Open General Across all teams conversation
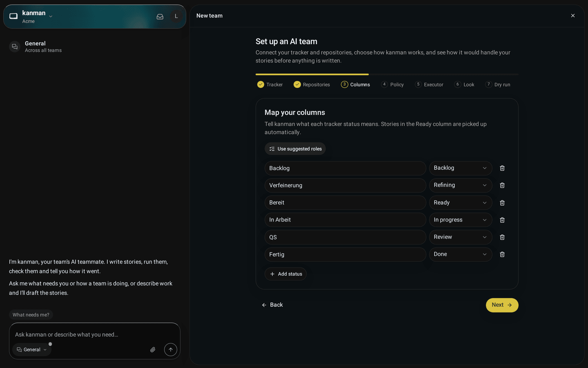The height and width of the screenshot is (368, 588). pyautogui.click(x=95, y=47)
